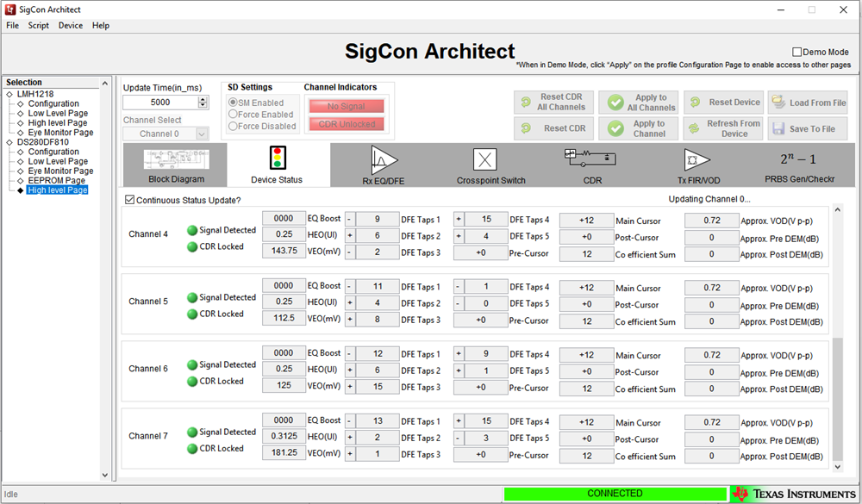Viewport: 862px width, 504px height.
Task: Click Channel 4 Signal Detected green LED
Action: (192, 230)
